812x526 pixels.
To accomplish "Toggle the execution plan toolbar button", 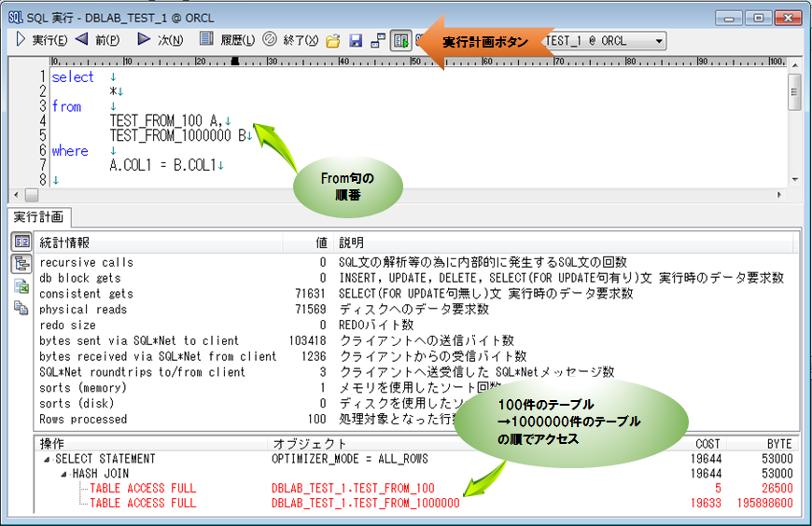I will click(402, 41).
